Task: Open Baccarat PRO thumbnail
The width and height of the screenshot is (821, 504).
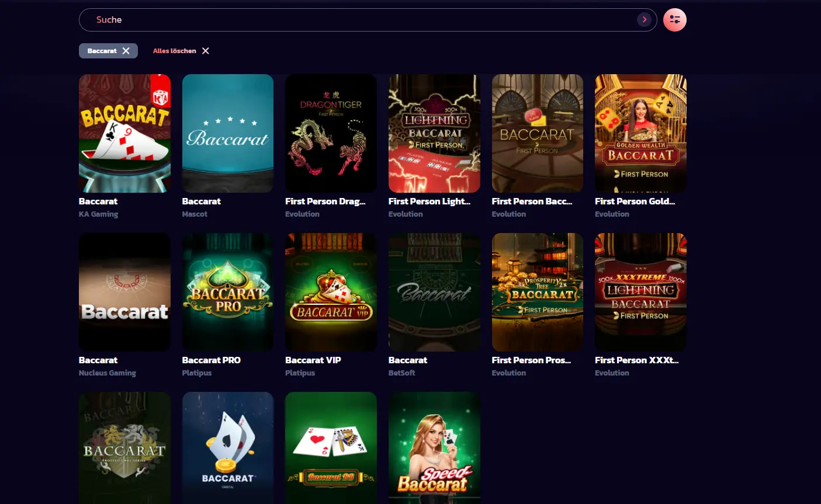Action: click(x=228, y=292)
